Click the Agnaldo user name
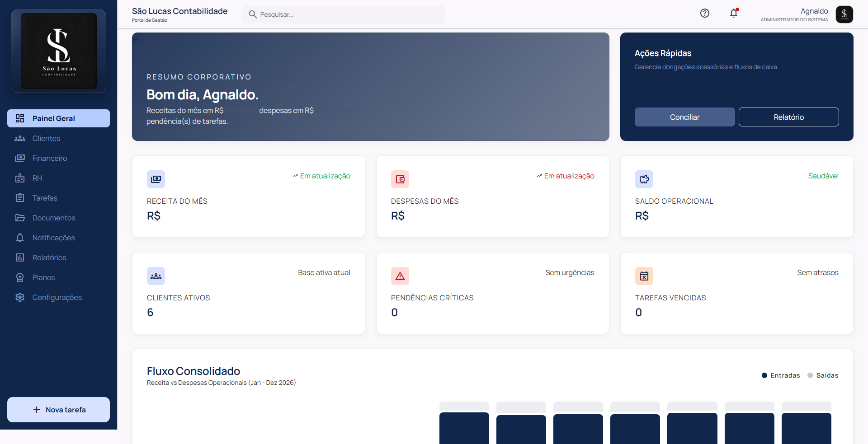Image resolution: width=868 pixels, height=444 pixels. tap(814, 11)
